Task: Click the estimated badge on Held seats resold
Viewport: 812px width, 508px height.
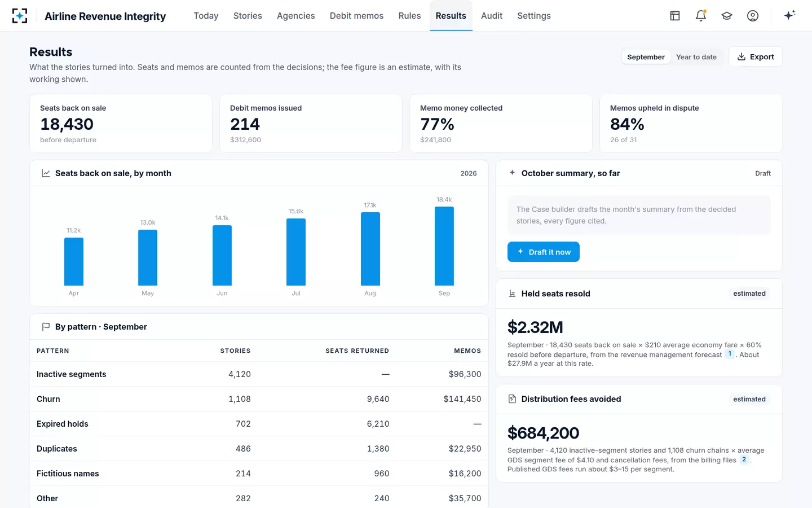Action: 749,294
